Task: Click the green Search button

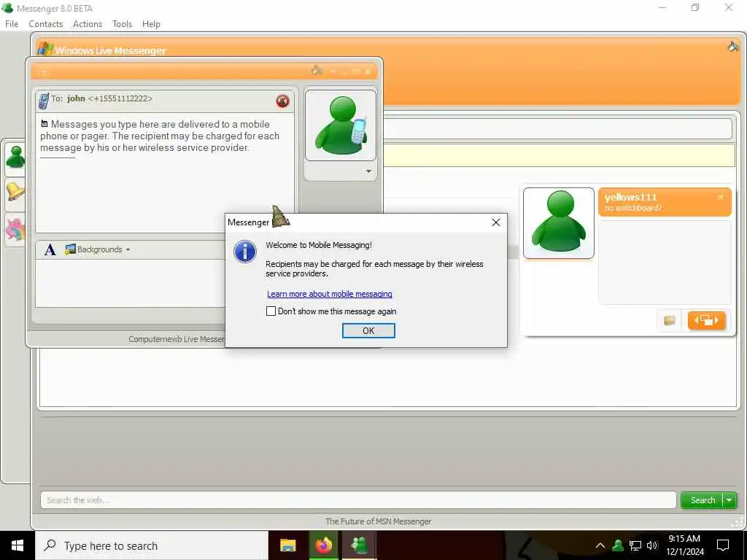Action: [x=702, y=500]
